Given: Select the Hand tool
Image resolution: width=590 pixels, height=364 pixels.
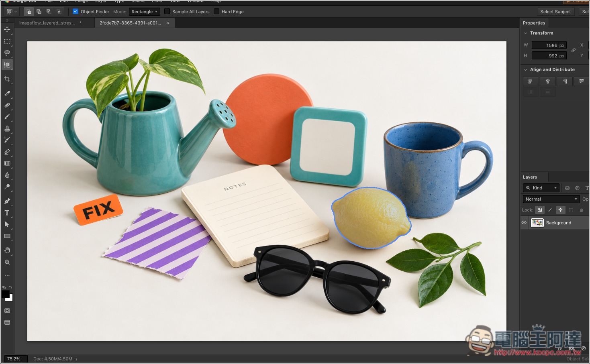Looking at the screenshot, I should (7, 250).
